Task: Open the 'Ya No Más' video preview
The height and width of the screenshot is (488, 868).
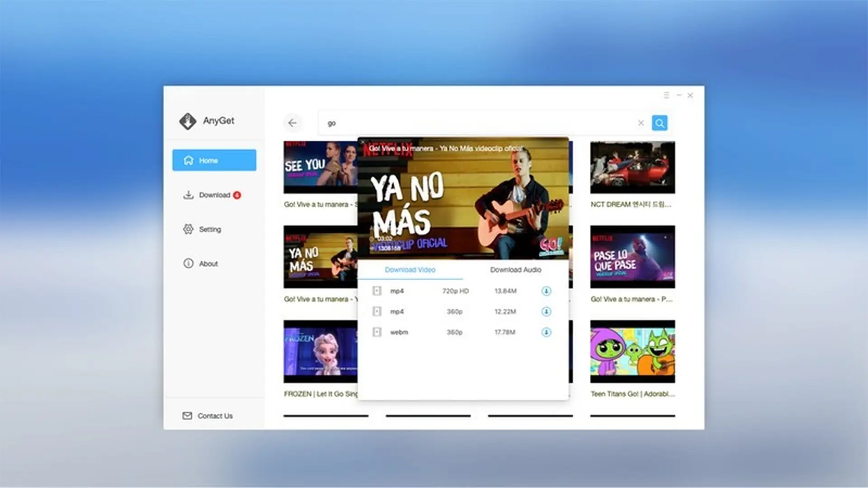Action: [463, 198]
